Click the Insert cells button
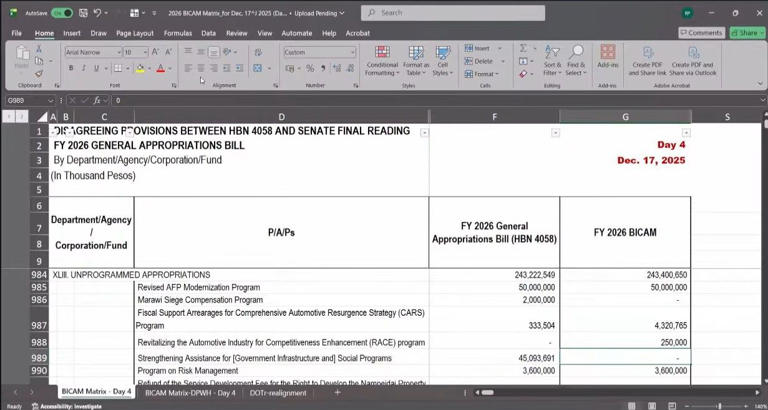768x410 pixels. point(478,48)
